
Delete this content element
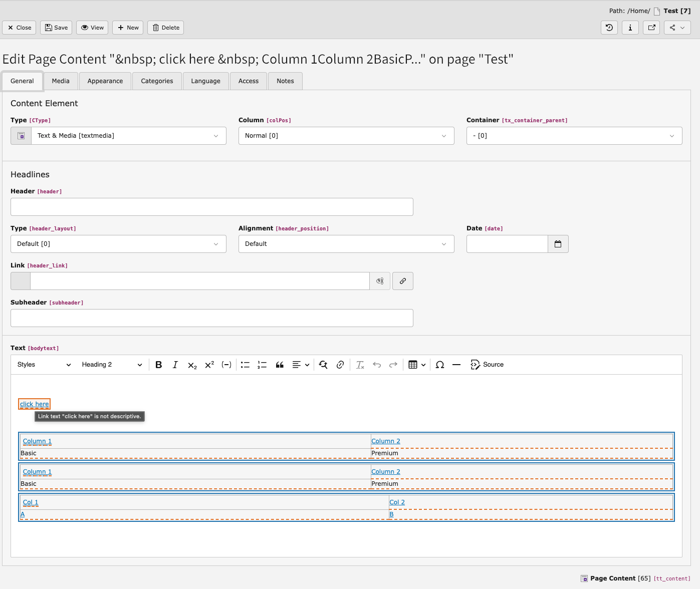165,28
